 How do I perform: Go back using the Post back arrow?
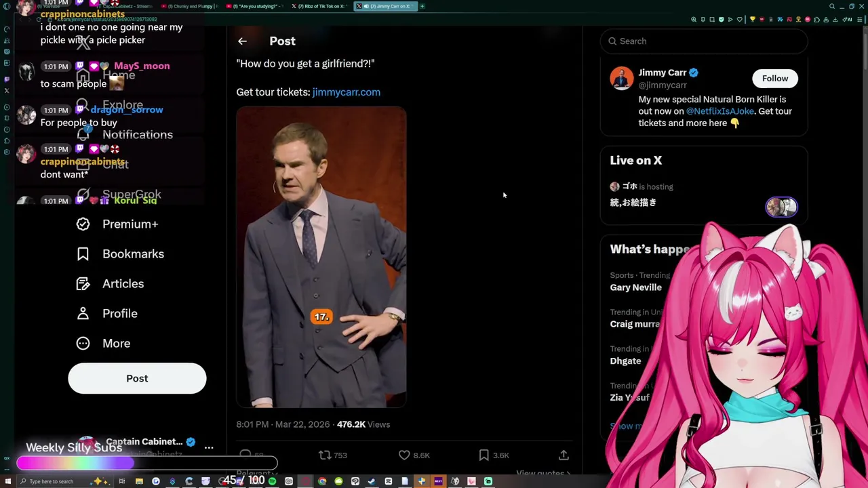tap(242, 41)
